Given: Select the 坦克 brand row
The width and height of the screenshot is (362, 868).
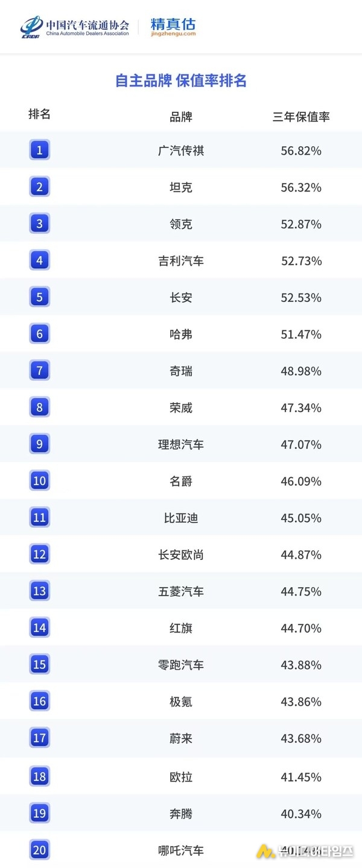Looking at the screenshot, I should 181,187.
